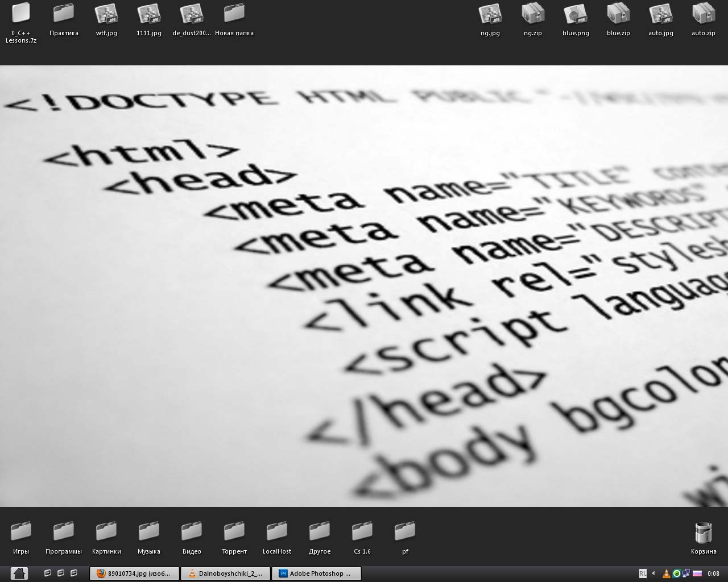Select the Корзина recycle bin icon
Screen dimensions: 728x582
point(704,533)
